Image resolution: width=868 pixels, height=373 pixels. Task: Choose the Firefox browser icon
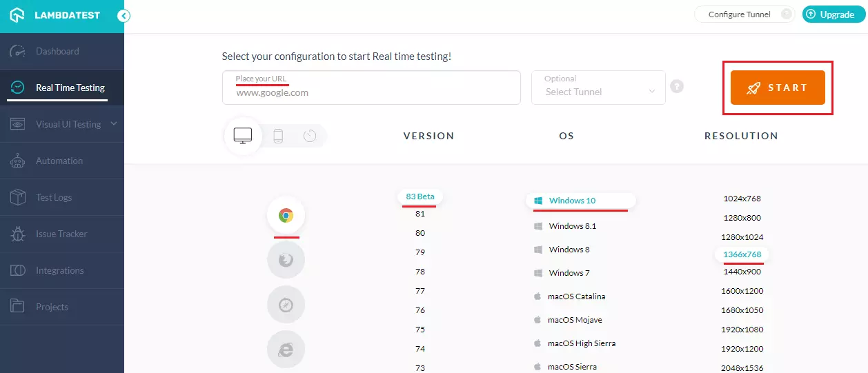tap(286, 260)
